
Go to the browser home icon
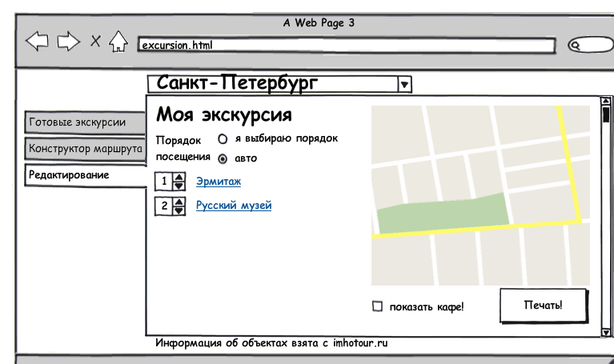pos(118,42)
